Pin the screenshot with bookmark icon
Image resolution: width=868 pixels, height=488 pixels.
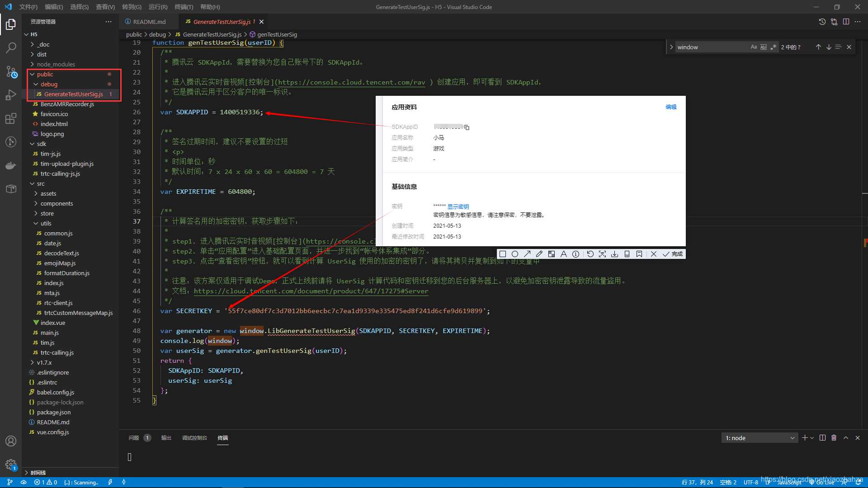pos(639,254)
